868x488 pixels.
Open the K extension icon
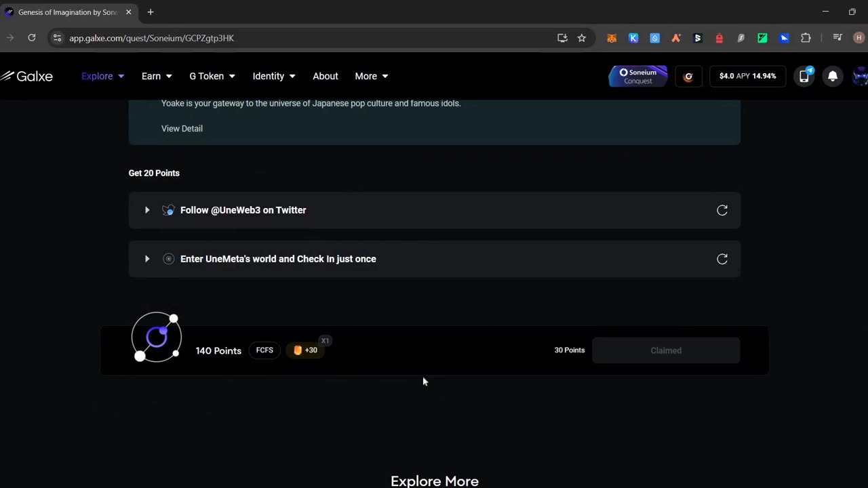pos(633,38)
